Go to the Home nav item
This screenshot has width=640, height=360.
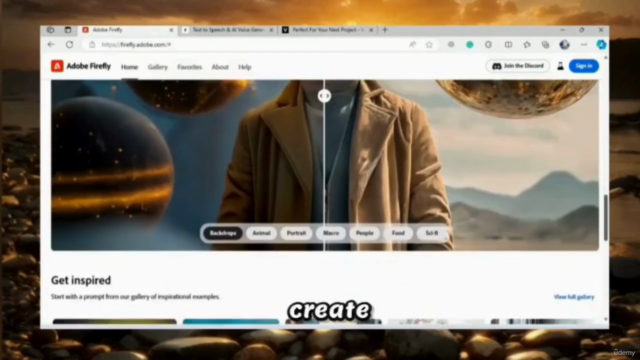tap(129, 67)
